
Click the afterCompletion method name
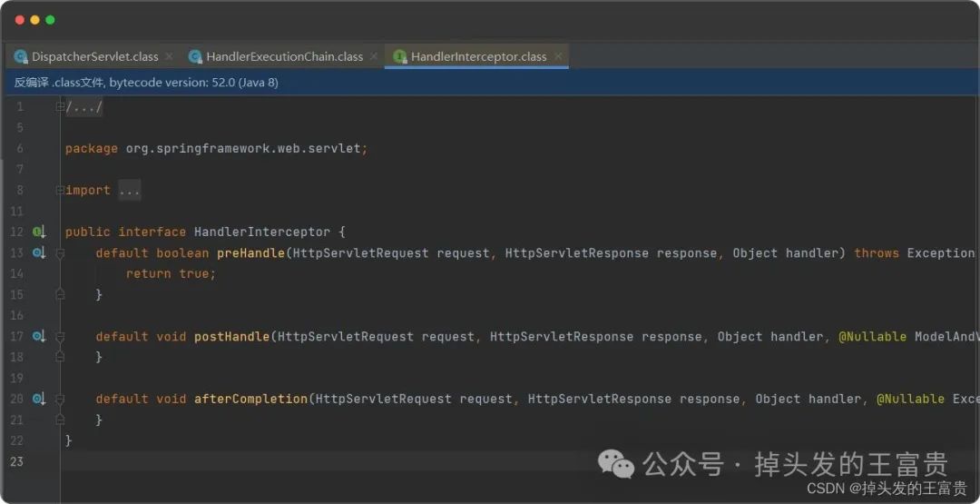[x=250, y=399]
